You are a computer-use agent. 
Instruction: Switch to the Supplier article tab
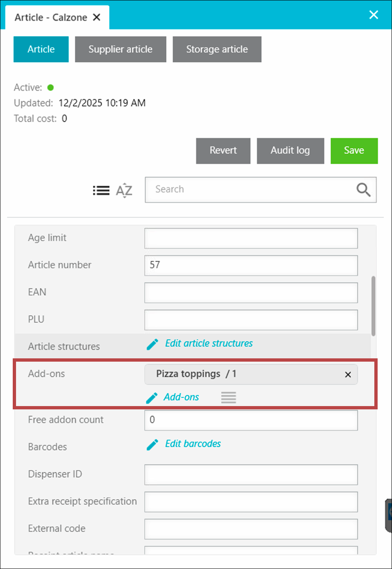pos(120,49)
